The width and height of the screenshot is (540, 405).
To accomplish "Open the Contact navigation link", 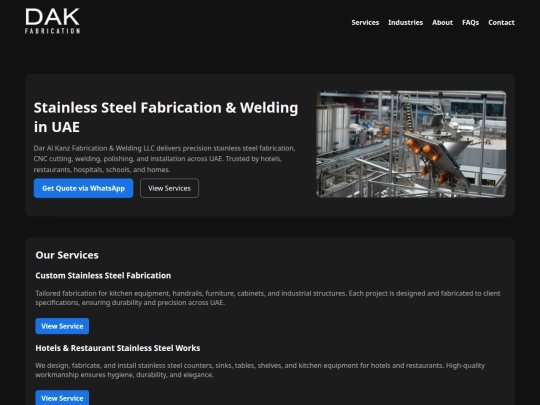I will (501, 22).
